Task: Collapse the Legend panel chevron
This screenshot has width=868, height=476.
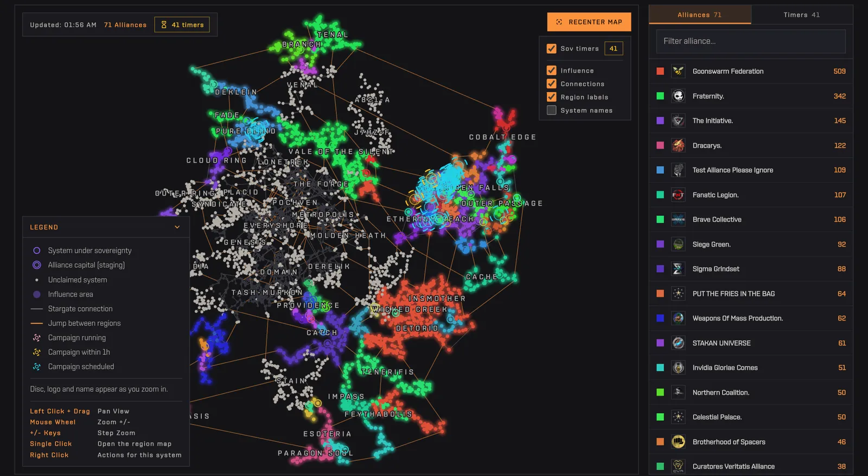Action: pos(177,227)
